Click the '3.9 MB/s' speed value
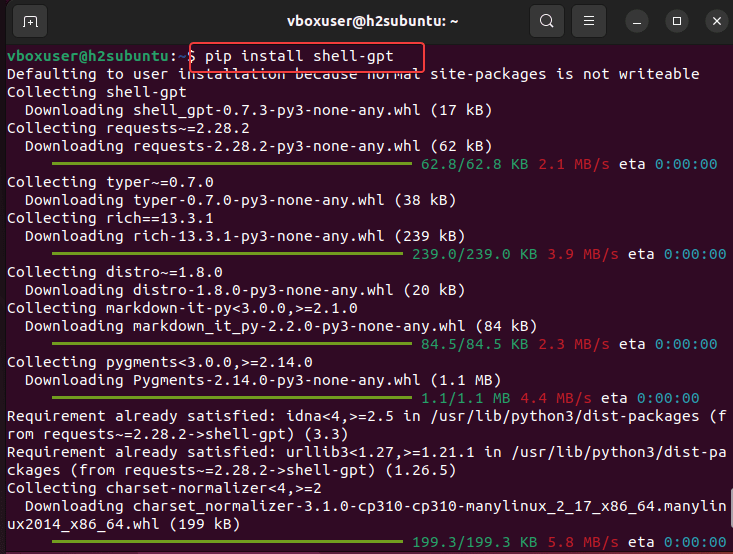 point(582,254)
